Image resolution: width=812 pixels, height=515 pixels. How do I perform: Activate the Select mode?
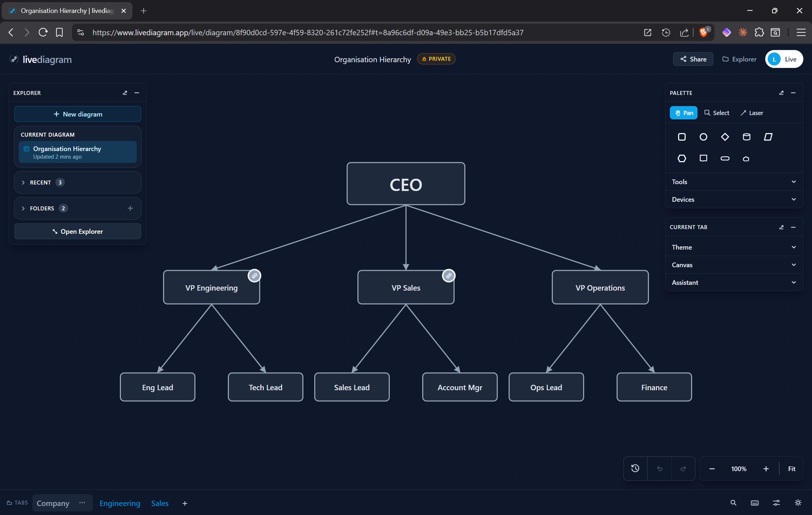click(x=717, y=113)
